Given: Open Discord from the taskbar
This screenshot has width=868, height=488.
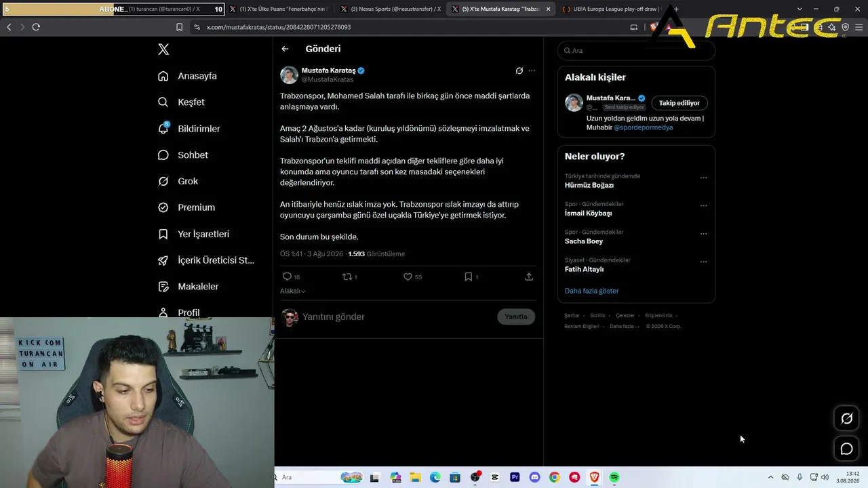Looking at the screenshot, I should (534, 477).
